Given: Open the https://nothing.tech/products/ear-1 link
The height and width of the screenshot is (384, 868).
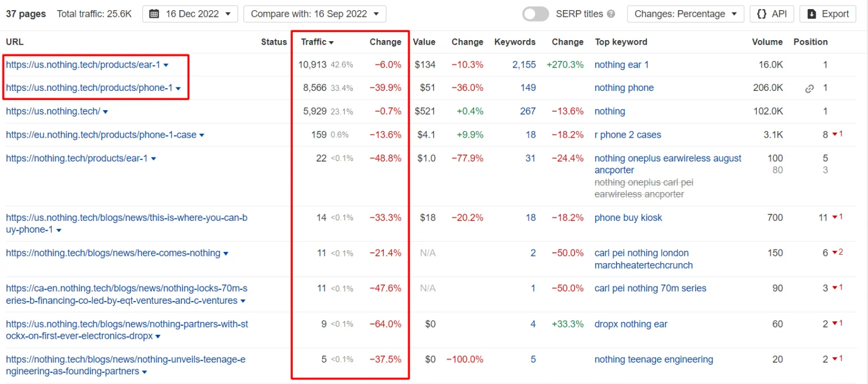Looking at the screenshot, I should coord(77,158).
